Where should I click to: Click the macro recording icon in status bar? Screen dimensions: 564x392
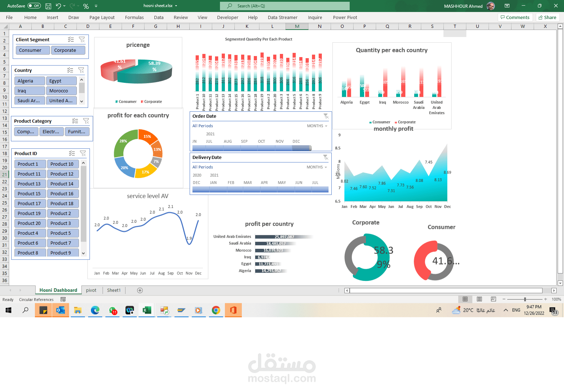[x=63, y=300]
